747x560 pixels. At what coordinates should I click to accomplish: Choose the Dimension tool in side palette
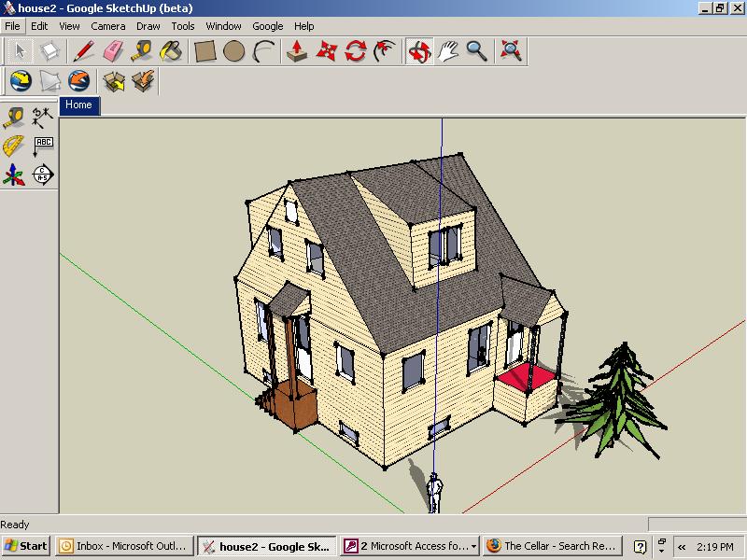click(x=42, y=118)
